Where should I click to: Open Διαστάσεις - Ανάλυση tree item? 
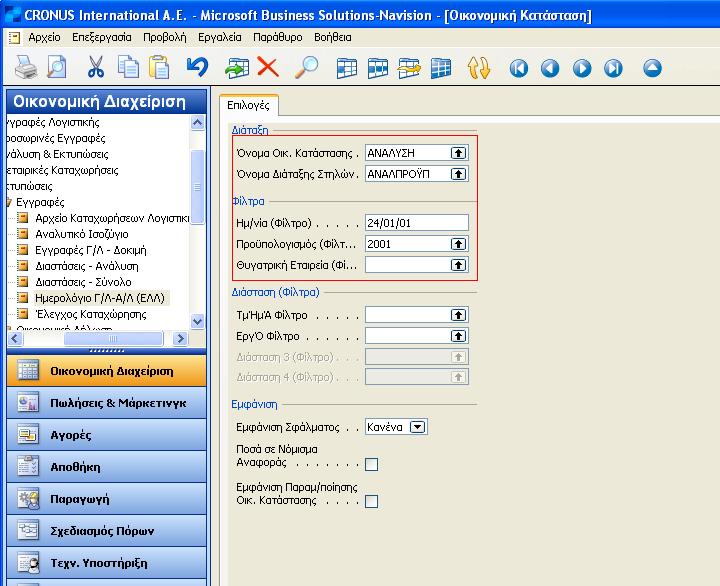click(87, 266)
